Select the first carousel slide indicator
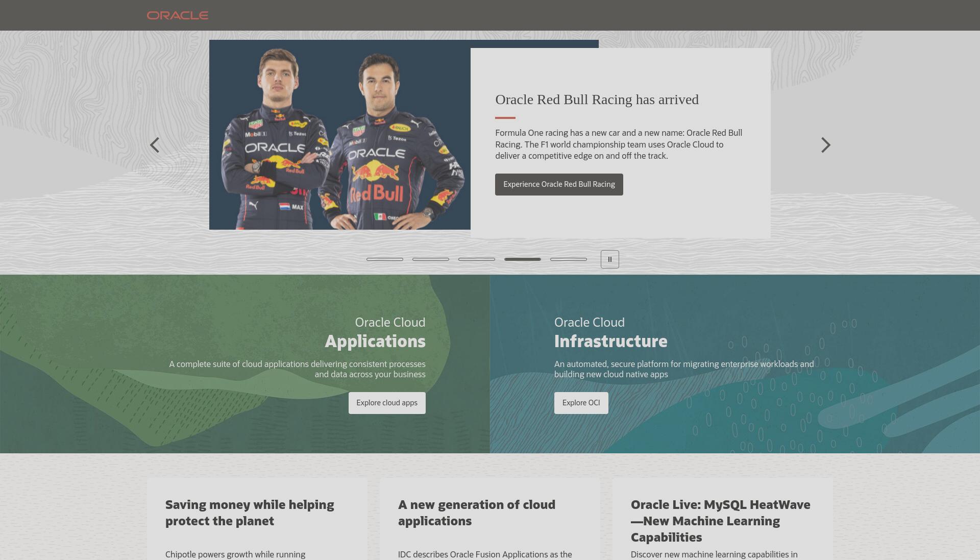Image resolution: width=980 pixels, height=560 pixels. click(x=385, y=259)
